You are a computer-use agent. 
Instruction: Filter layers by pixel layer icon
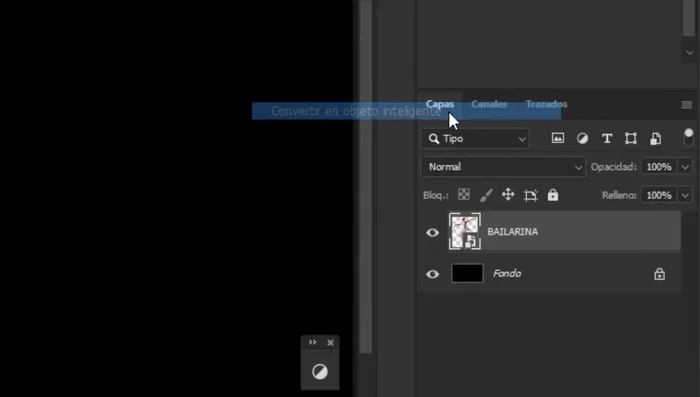pyautogui.click(x=558, y=138)
